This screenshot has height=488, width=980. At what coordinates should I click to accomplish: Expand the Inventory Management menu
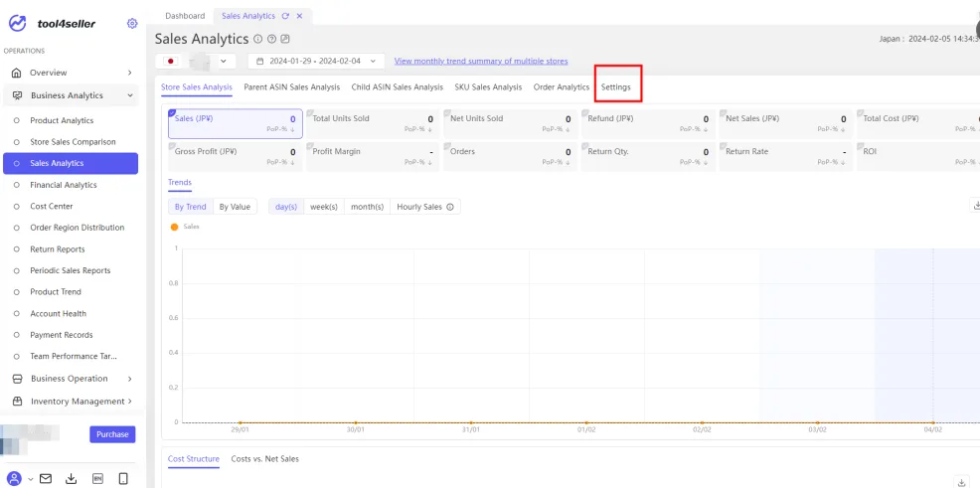130,402
